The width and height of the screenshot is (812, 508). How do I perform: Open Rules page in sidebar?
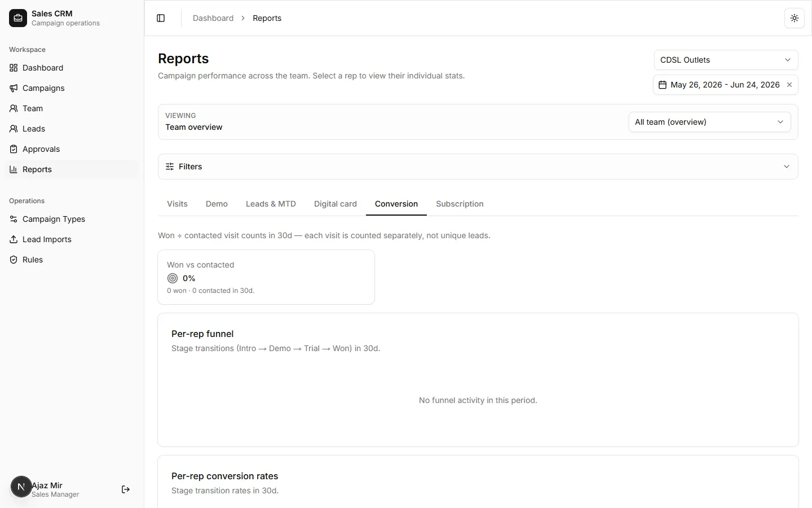(72, 260)
